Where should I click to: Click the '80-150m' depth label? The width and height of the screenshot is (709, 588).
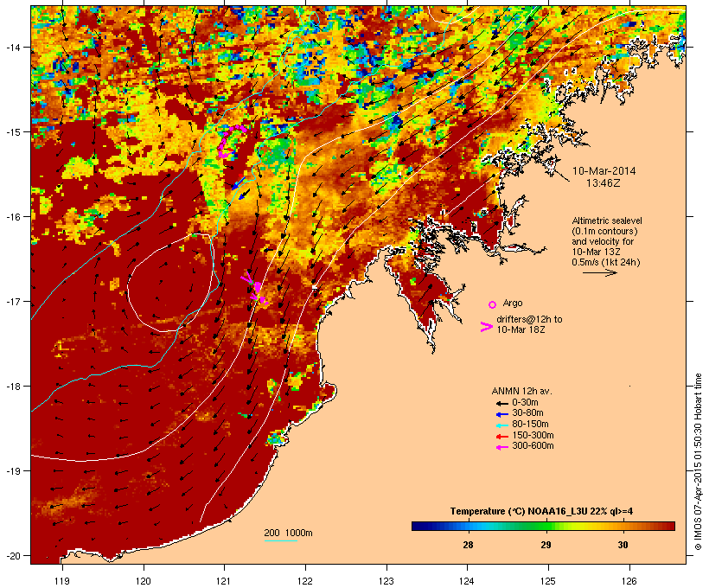(x=530, y=425)
